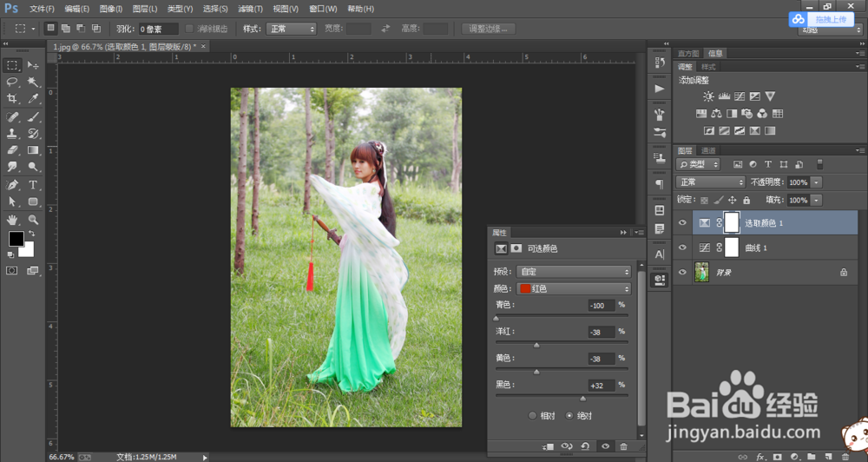Add a Curves adjustment
The width and height of the screenshot is (868, 462).
[739, 96]
